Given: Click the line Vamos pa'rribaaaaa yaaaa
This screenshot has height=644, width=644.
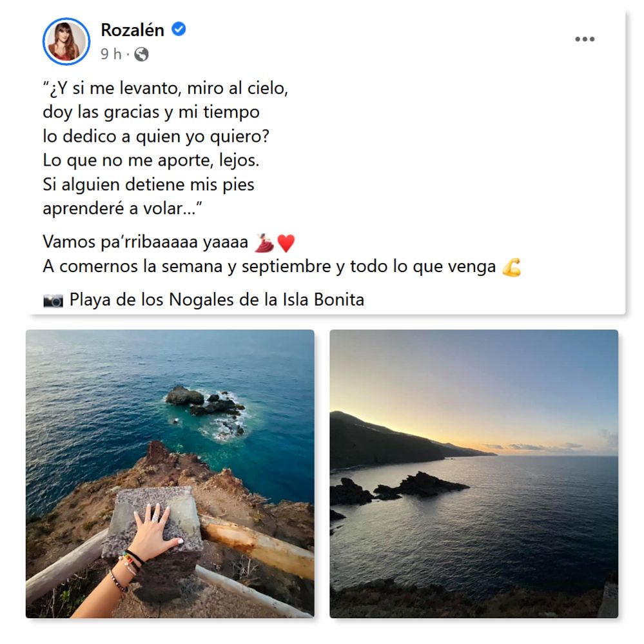Looking at the screenshot, I should pyautogui.click(x=146, y=242).
